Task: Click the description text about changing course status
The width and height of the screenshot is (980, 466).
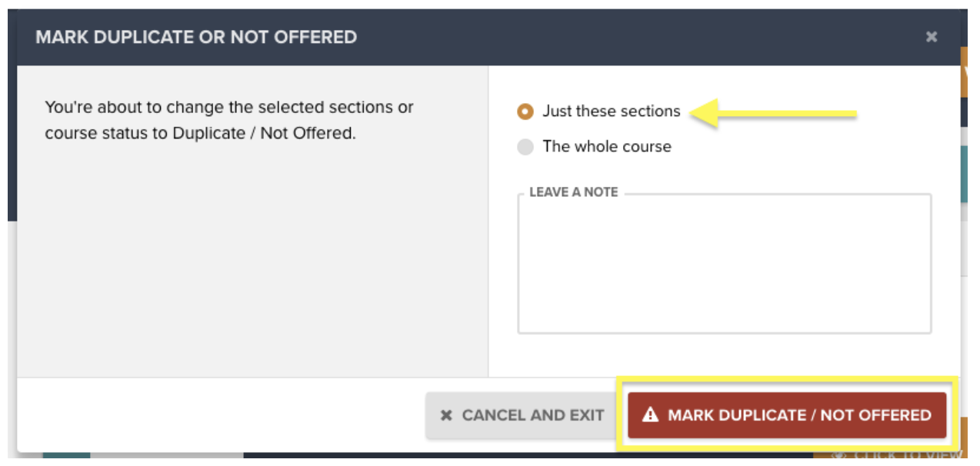Action: (x=229, y=120)
